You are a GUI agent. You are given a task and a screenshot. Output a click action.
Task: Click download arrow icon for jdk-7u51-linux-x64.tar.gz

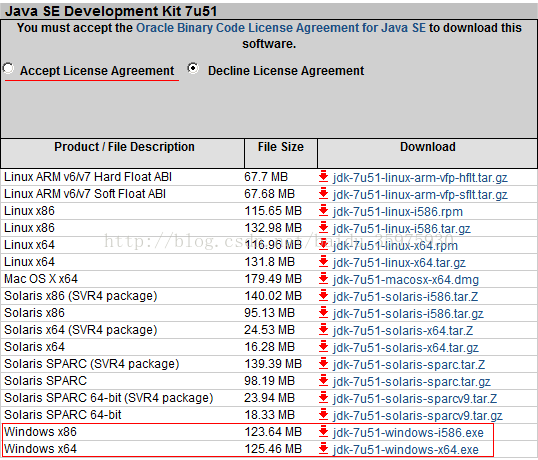tap(323, 262)
